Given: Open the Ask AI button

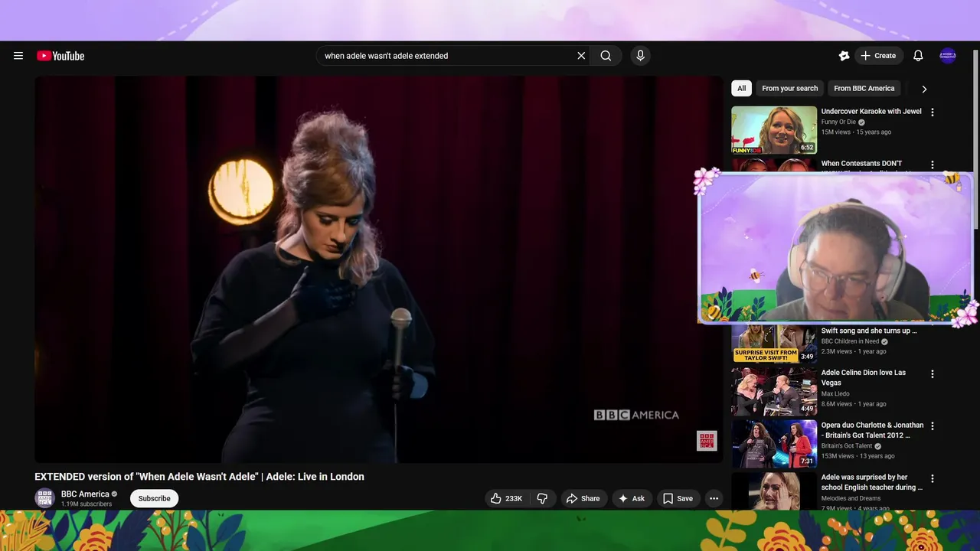Looking at the screenshot, I should click(x=632, y=498).
